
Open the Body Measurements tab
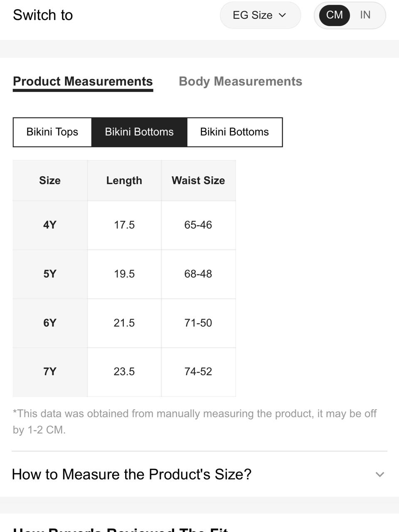tap(240, 81)
